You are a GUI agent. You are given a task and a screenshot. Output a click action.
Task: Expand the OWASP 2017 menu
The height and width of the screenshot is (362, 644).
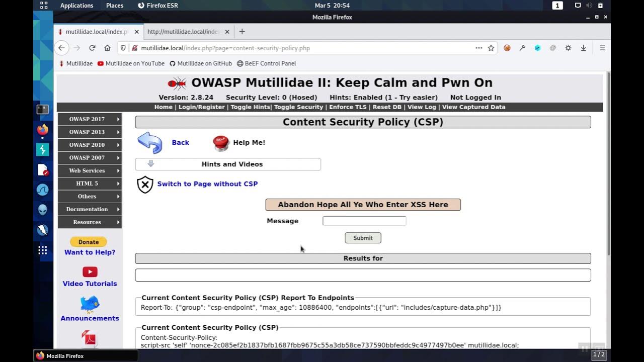click(90, 119)
